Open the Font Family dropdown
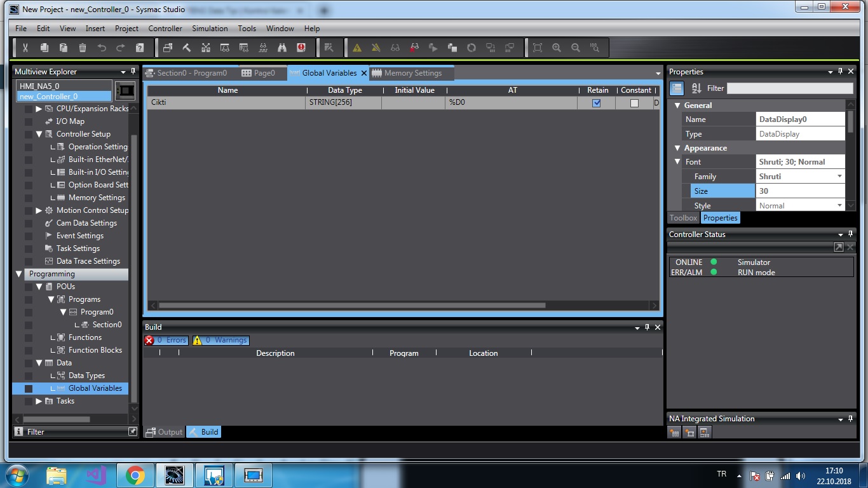The width and height of the screenshot is (868, 488). click(x=839, y=176)
